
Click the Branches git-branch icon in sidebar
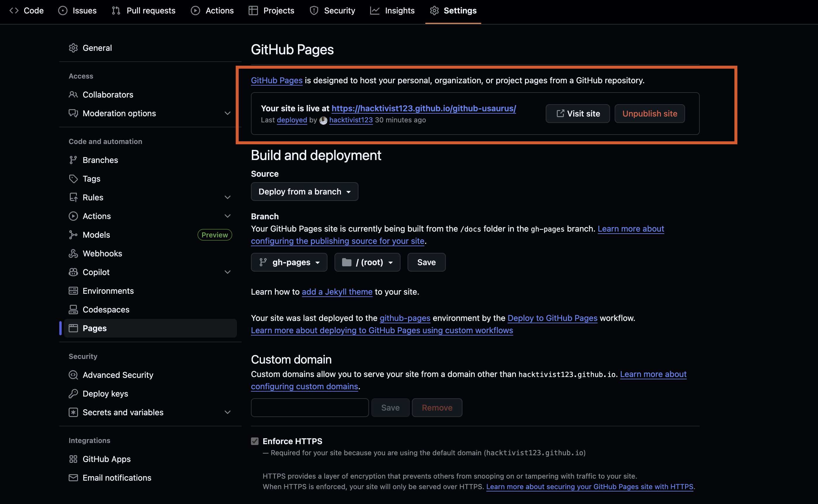pos(73,160)
